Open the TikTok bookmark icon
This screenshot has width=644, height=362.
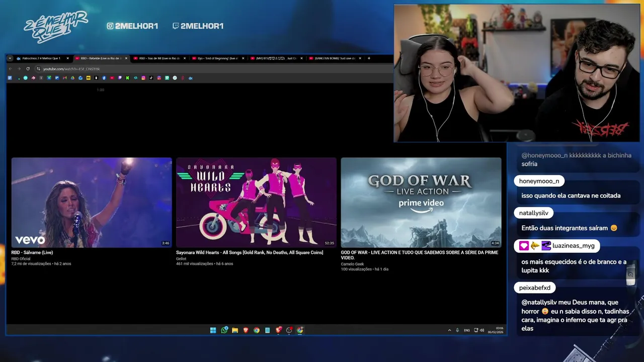pos(151,78)
